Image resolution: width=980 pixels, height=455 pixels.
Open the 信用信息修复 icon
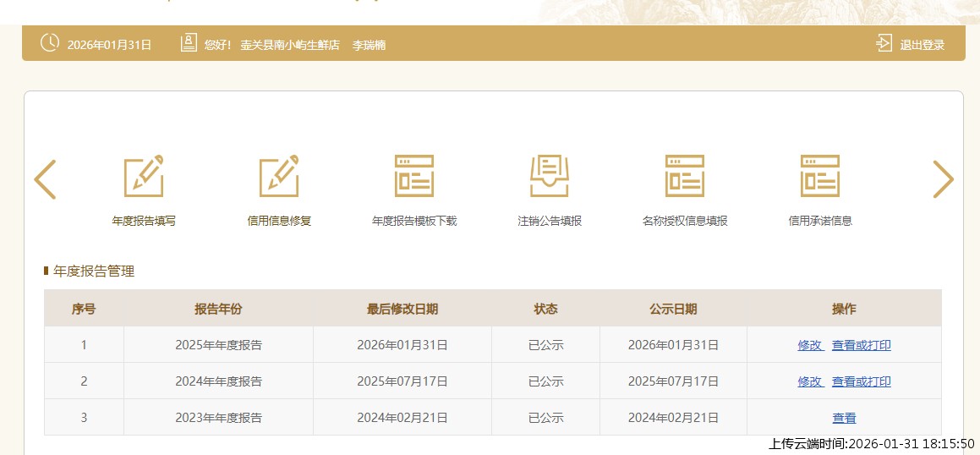tap(279, 177)
